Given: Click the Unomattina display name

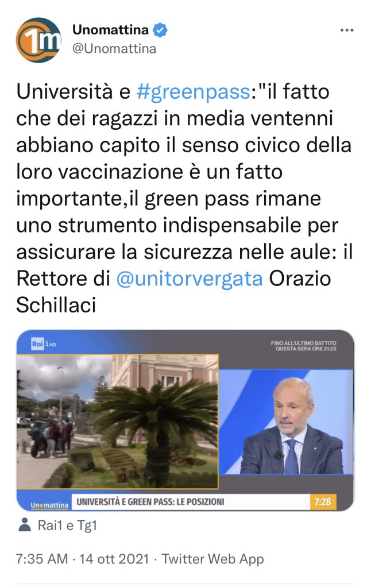Looking at the screenshot, I should pos(110,30).
